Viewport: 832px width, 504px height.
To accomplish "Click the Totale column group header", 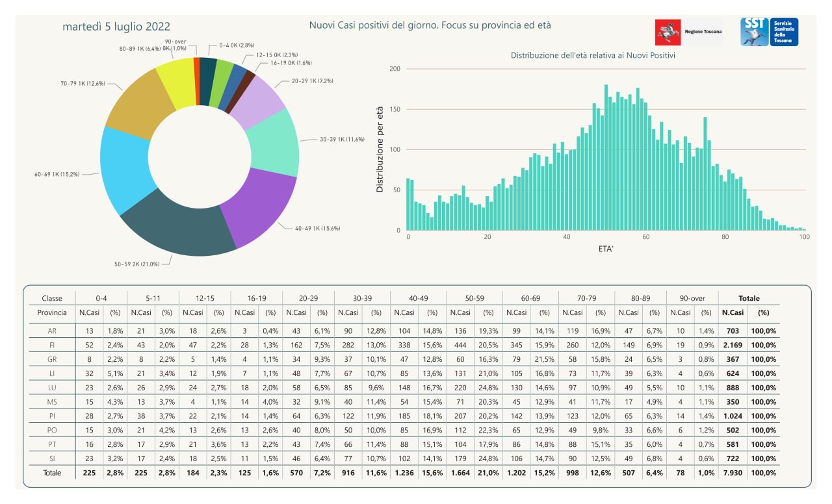I will point(749,298).
